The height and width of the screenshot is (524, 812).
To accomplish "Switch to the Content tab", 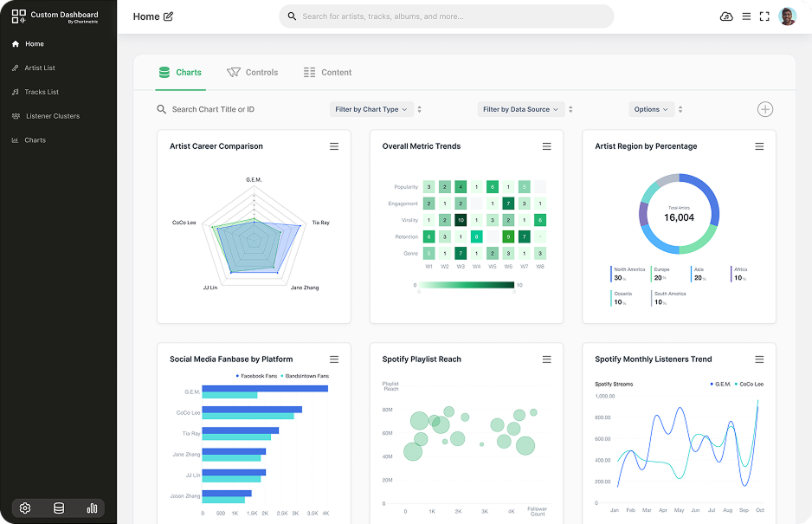I will tap(327, 73).
